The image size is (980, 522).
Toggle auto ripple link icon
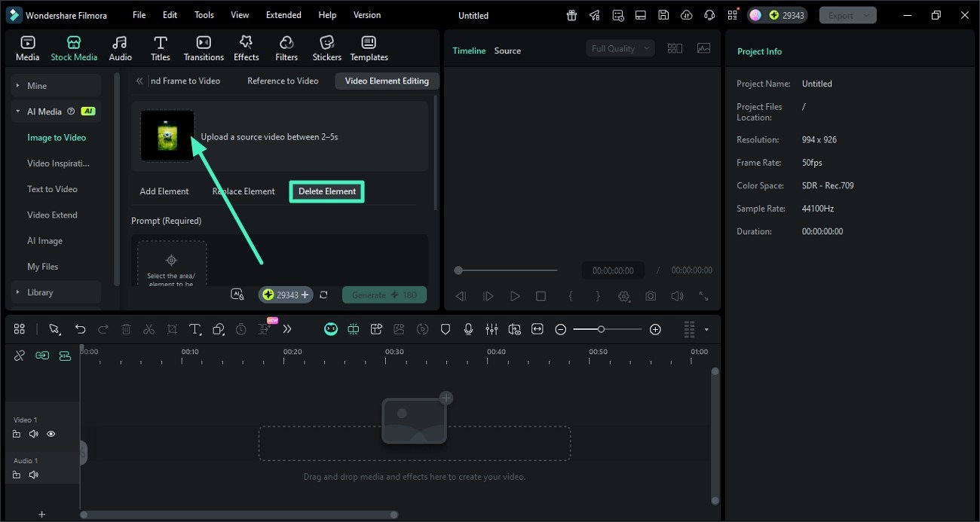pyautogui.click(x=42, y=356)
